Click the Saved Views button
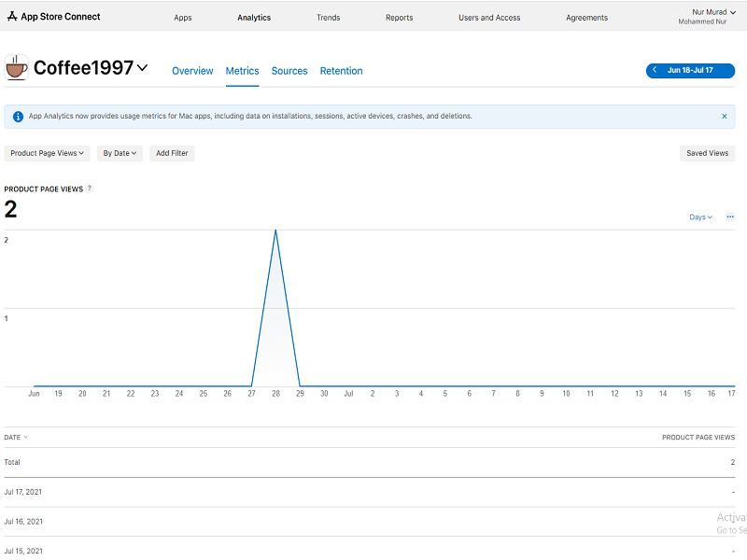 pos(707,153)
